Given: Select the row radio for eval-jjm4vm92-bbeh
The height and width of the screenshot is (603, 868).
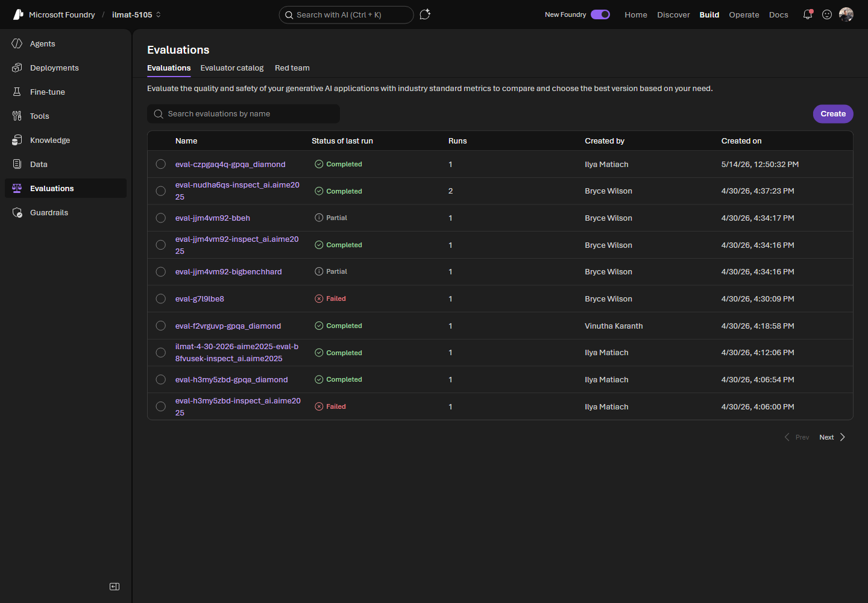Looking at the screenshot, I should (x=161, y=218).
